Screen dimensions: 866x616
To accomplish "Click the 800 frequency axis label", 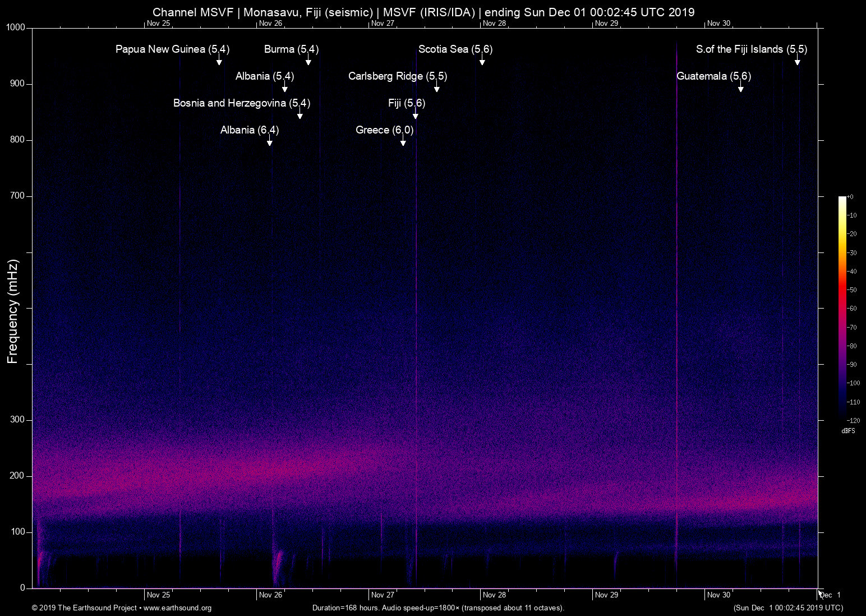I will (x=18, y=140).
